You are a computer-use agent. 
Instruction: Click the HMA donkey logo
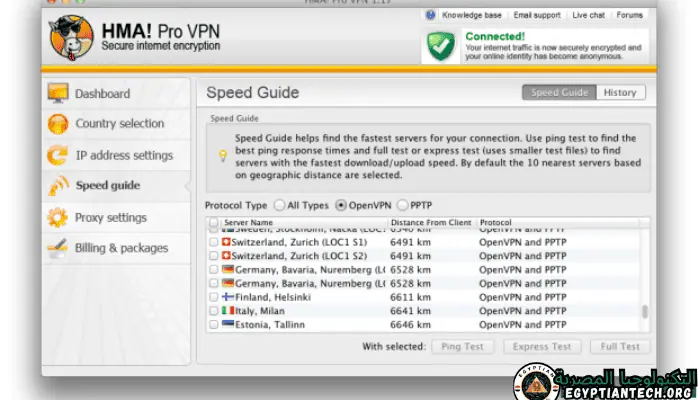point(70,36)
